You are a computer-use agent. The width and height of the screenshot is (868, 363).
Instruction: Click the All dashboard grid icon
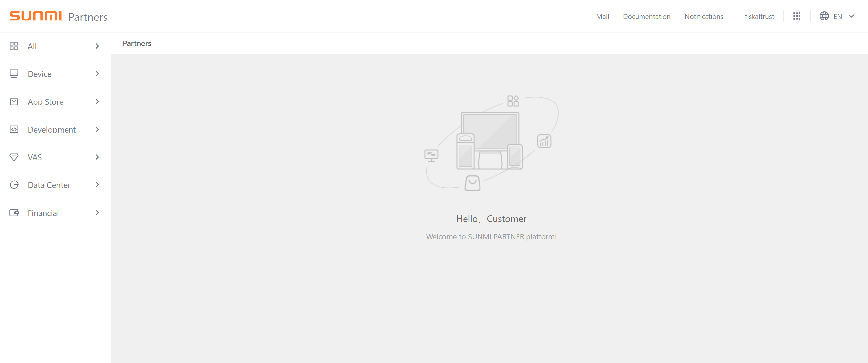tap(14, 46)
